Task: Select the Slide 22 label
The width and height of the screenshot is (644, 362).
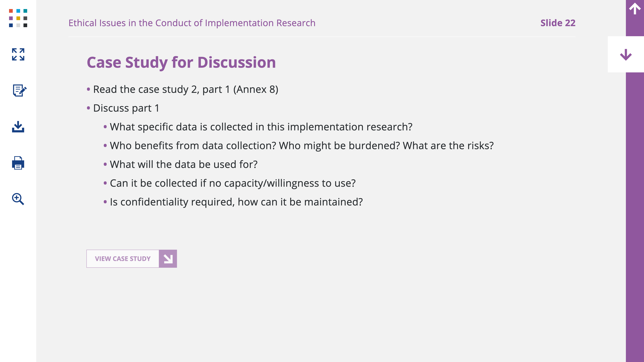Action: click(x=558, y=23)
